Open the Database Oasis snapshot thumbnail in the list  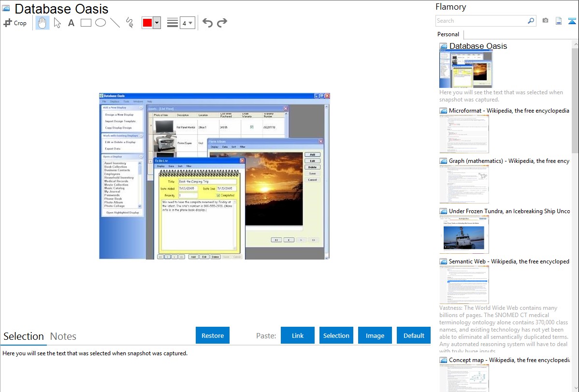click(465, 69)
